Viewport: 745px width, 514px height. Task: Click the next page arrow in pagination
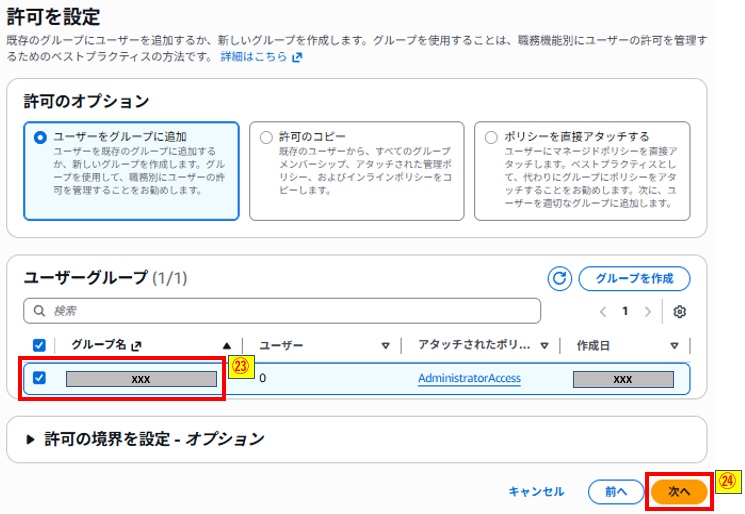pos(648,311)
